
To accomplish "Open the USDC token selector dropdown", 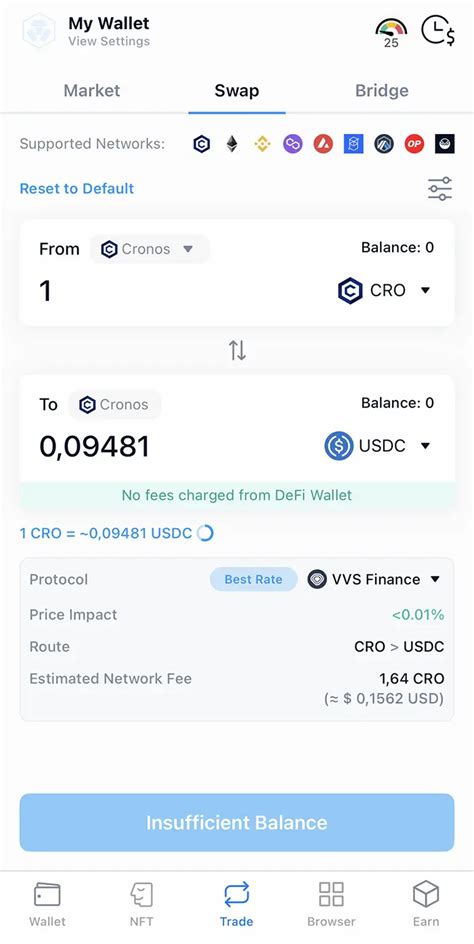I will click(378, 446).
